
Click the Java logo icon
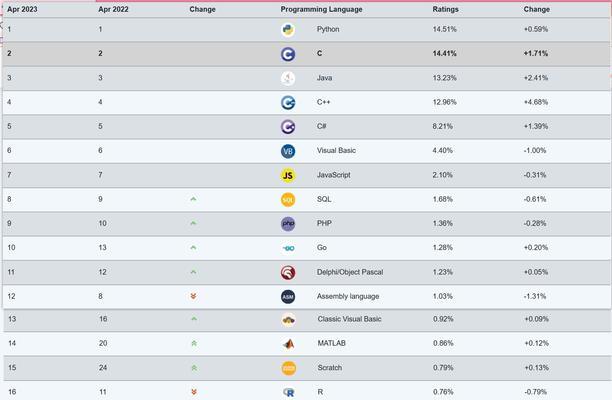click(x=288, y=78)
